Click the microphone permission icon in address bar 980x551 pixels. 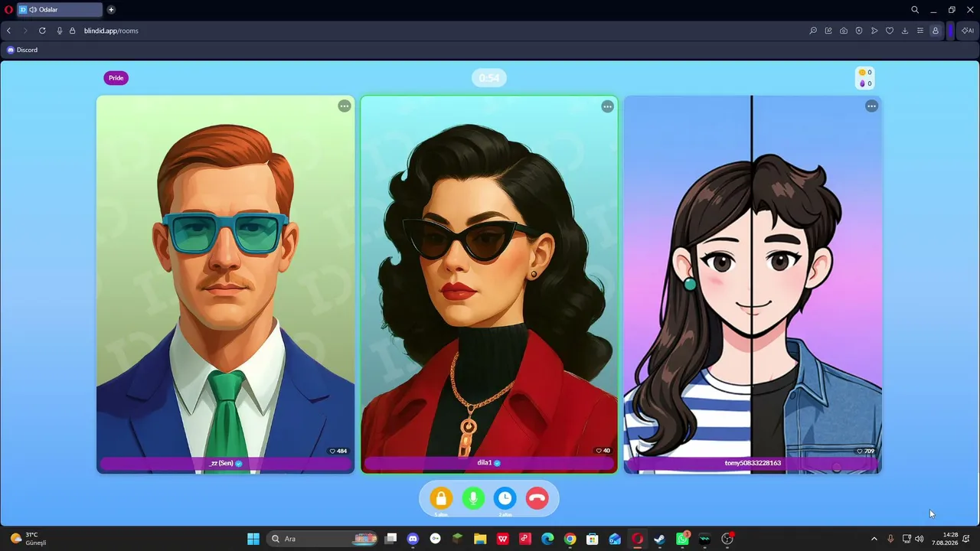click(x=60, y=31)
